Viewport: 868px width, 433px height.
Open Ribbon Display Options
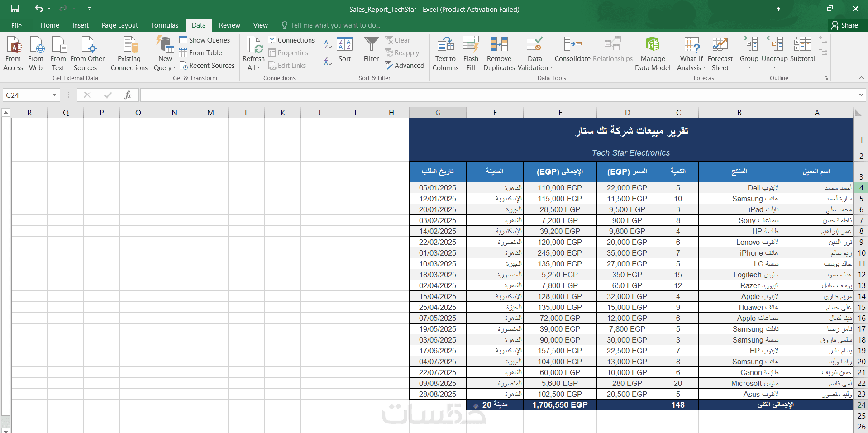[778, 9]
